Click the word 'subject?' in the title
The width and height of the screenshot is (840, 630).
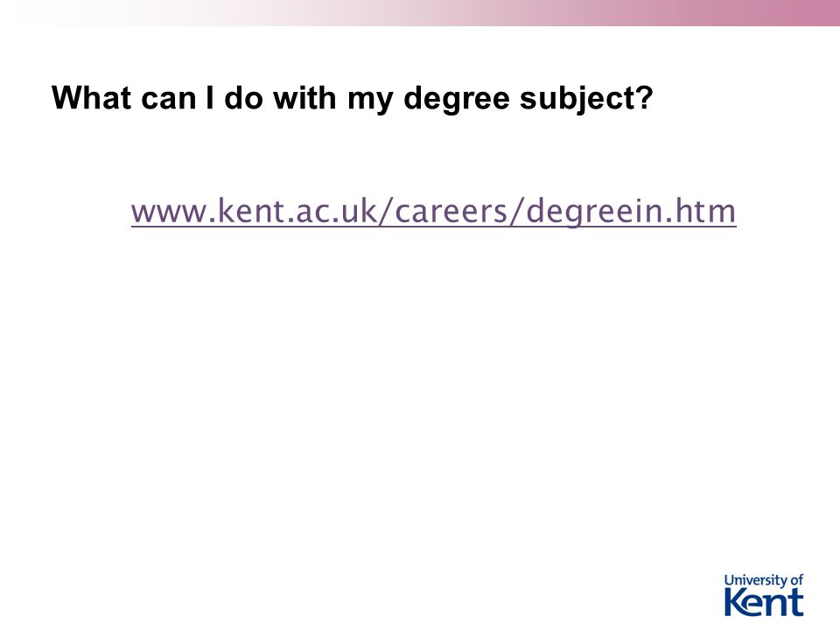tap(586, 100)
